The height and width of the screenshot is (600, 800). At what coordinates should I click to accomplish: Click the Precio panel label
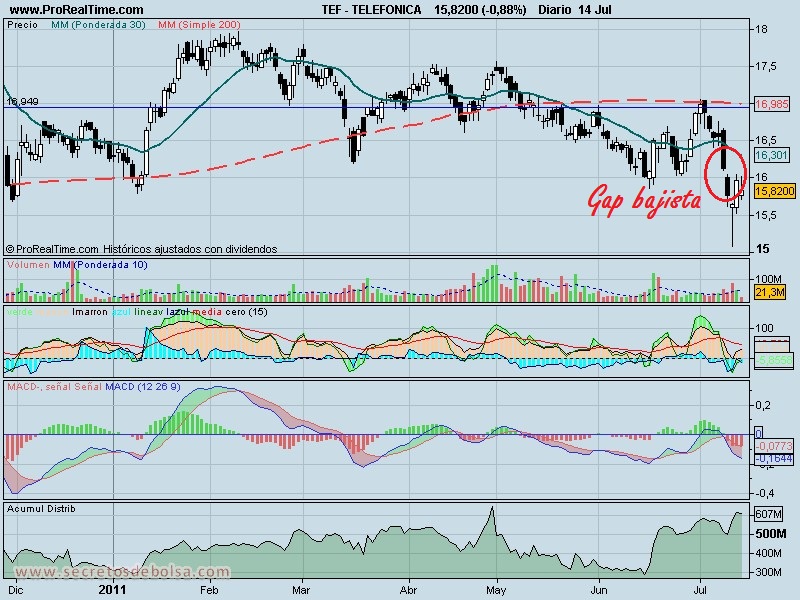point(22,24)
